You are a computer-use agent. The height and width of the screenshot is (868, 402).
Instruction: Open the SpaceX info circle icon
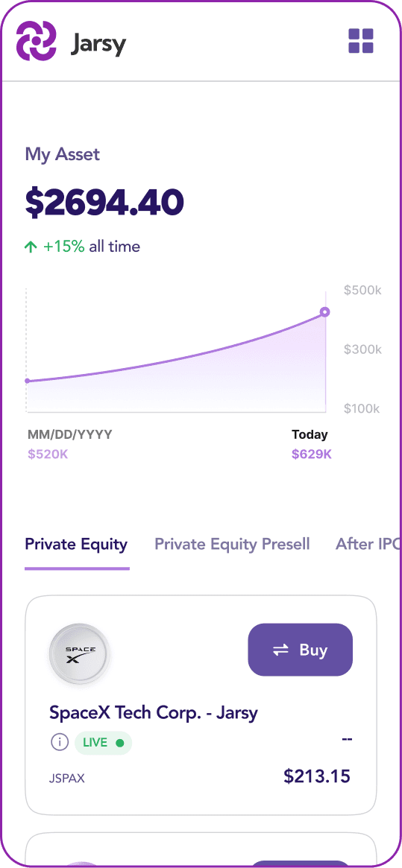pyautogui.click(x=60, y=742)
